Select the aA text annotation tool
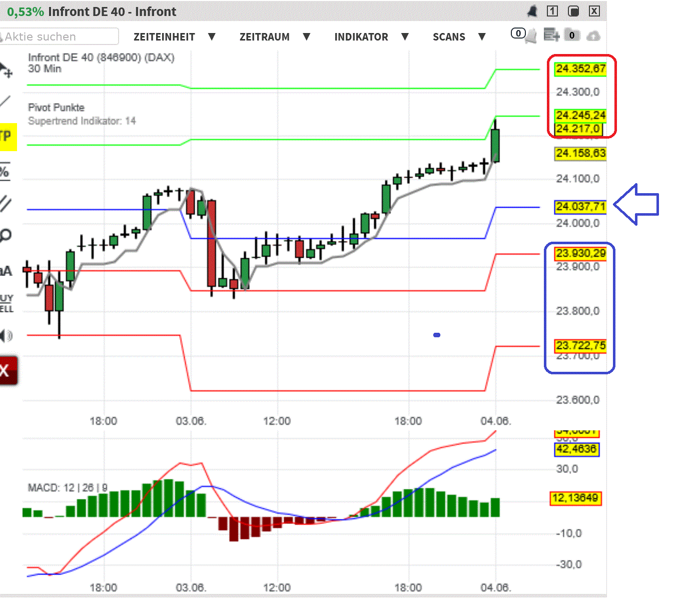 [6, 270]
